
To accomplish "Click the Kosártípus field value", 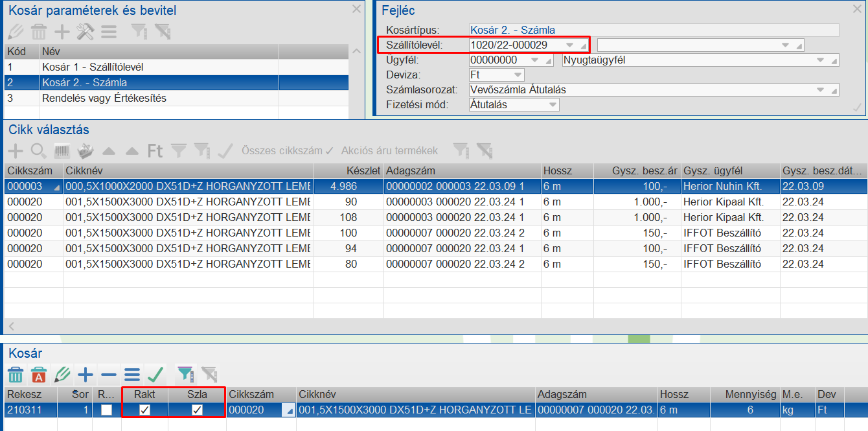I will pyautogui.click(x=654, y=30).
